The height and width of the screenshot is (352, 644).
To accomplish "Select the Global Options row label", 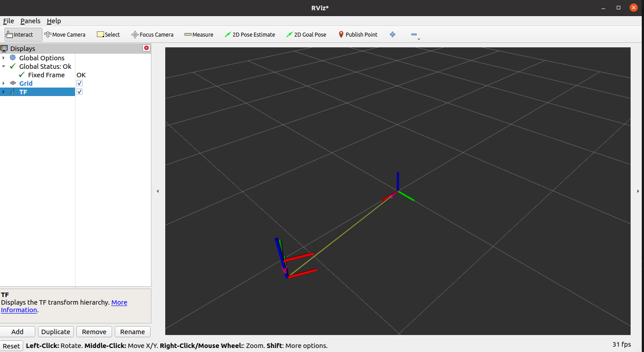I will point(42,58).
